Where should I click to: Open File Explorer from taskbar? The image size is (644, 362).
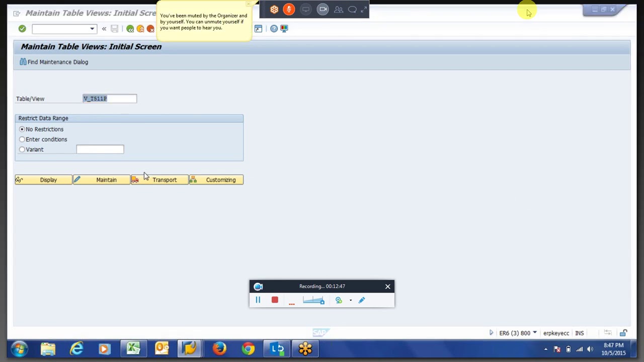pyautogui.click(x=48, y=348)
